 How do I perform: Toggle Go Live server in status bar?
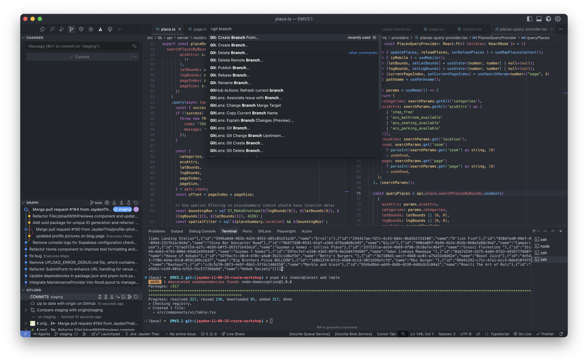[522, 334]
